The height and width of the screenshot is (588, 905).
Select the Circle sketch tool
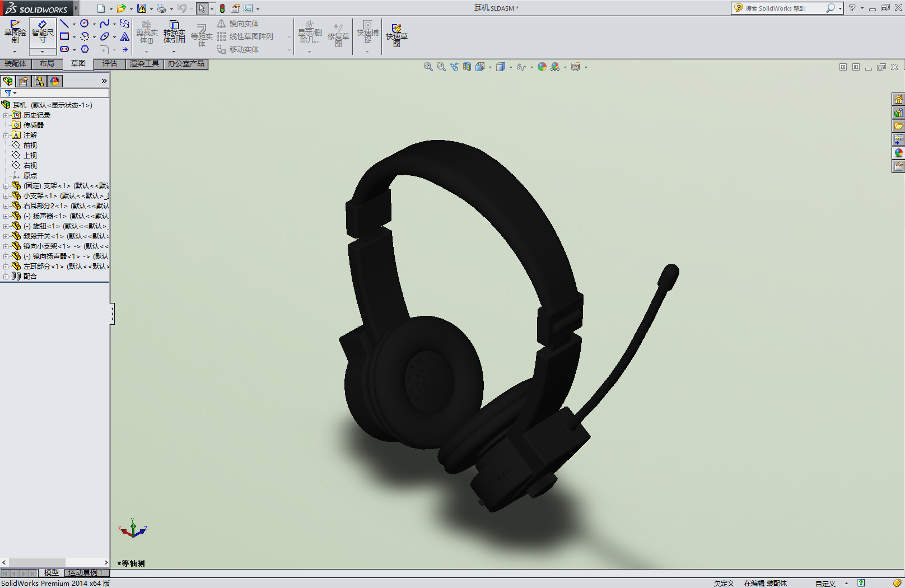click(85, 24)
